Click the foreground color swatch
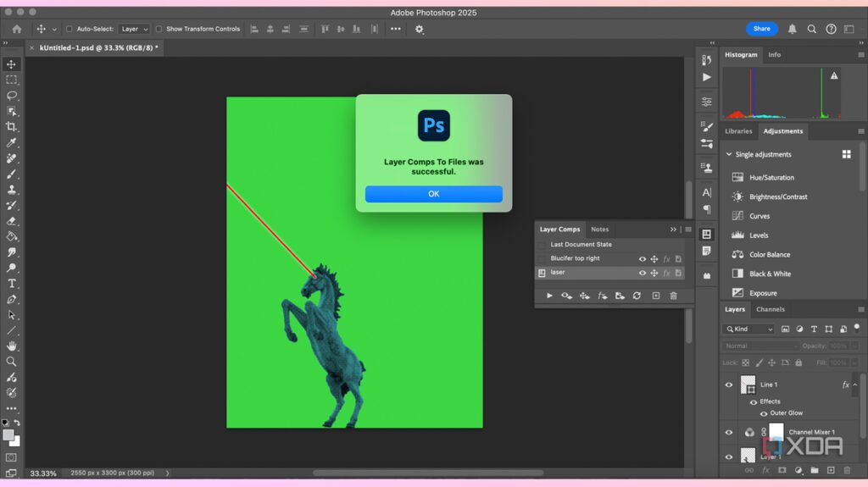The image size is (868, 487). [x=8, y=435]
